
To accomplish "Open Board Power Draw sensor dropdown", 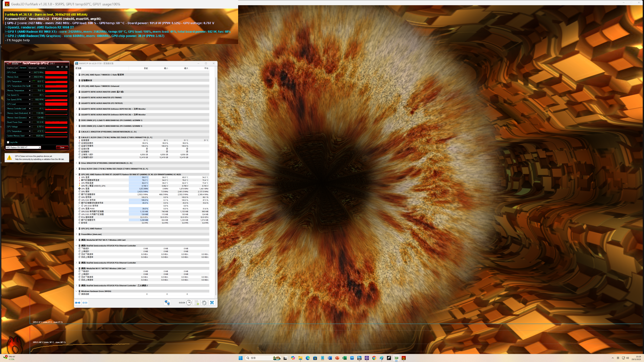I will pos(30,122).
